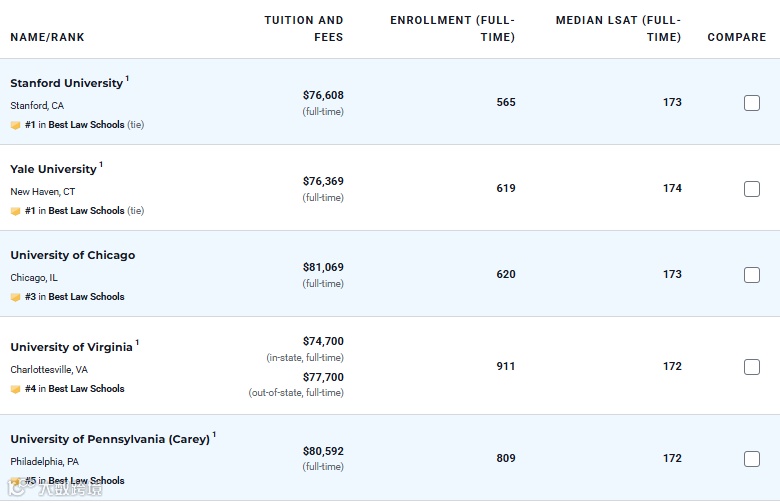Open the Stanford University school link

66,83
